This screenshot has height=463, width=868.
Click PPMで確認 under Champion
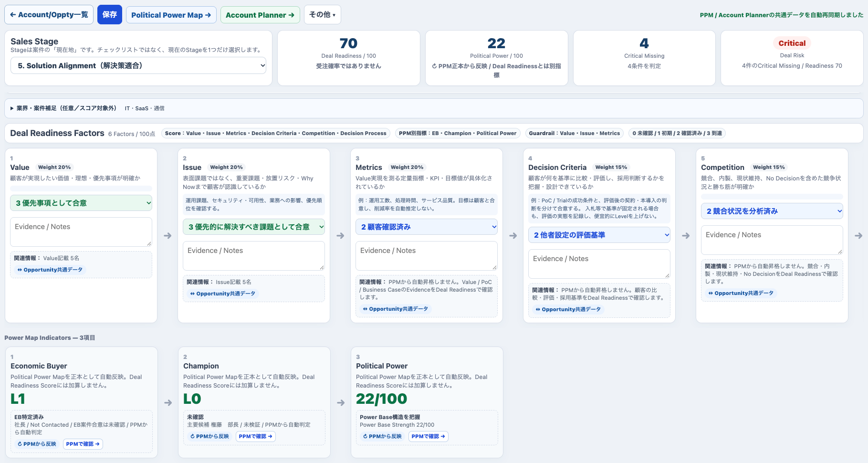(x=256, y=436)
